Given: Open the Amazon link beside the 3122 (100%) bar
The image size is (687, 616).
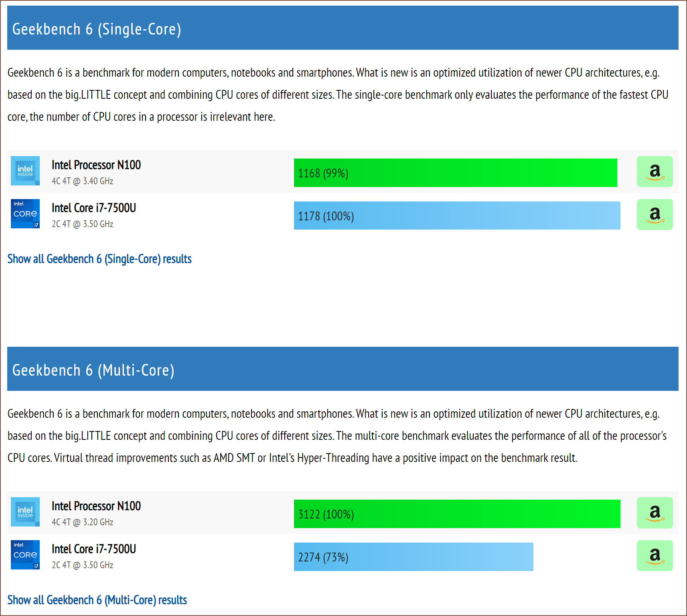Looking at the screenshot, I should pyautogui.click(x=655, y=513).
